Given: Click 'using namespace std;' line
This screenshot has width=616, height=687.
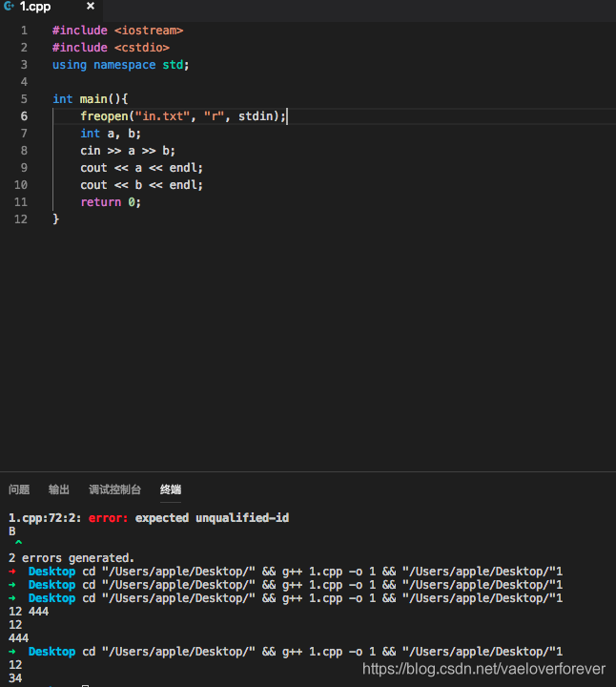Looking at the screenshot, I should pyautogui.click(x=121, y=65).
